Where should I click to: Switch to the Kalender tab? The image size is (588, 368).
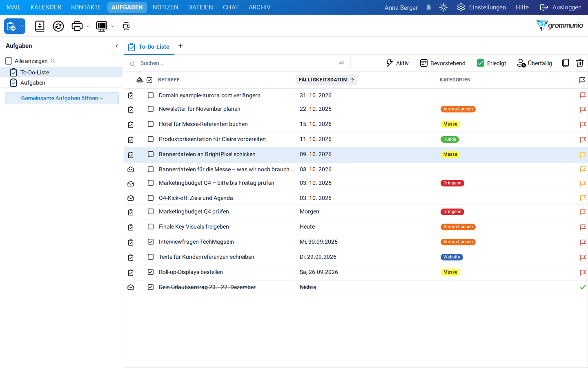point(46,7)
